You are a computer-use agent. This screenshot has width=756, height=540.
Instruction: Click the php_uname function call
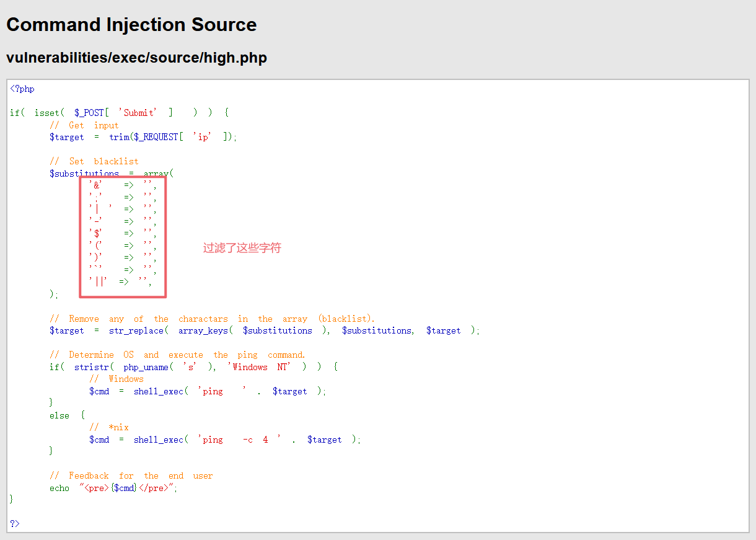coord(146,367)
